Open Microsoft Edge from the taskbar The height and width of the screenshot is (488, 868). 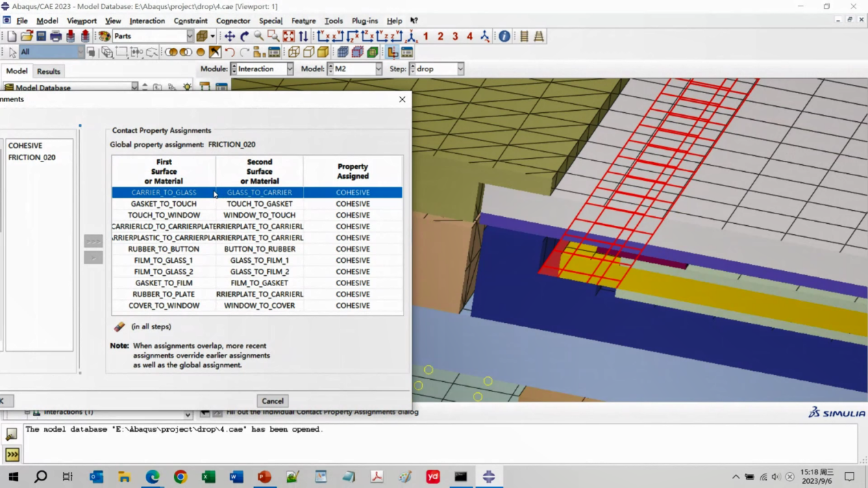(152, 476)
